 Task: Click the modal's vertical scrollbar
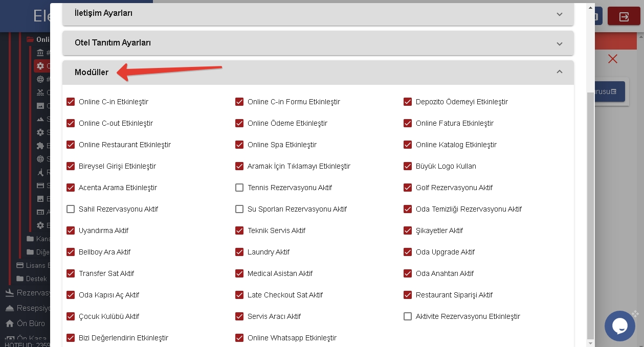(x=590, y=215)
